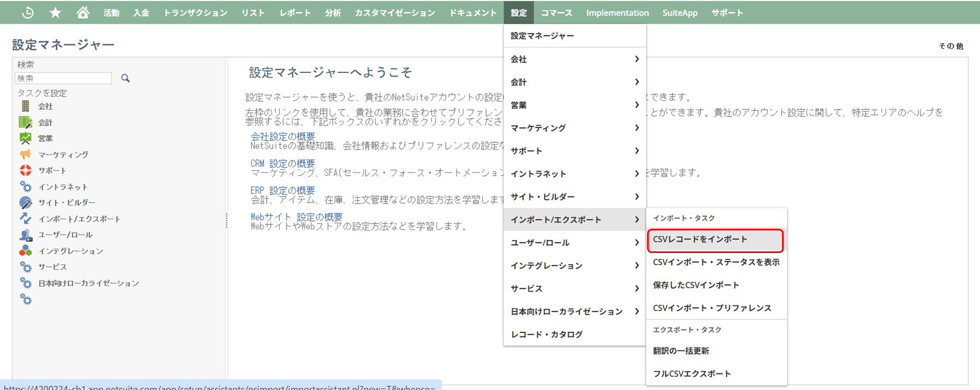Image resolution: width=980 pixels, height=390 pixels.
Task: Open ERP 設定の概要 link
Action: pyautogui.click(x=283, y=191)
